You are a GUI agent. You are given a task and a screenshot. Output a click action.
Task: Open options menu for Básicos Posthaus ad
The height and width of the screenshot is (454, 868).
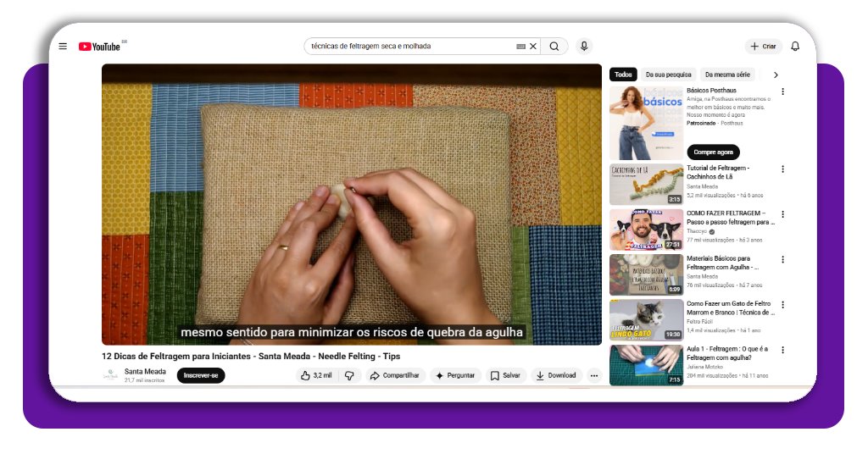point(782,91)
